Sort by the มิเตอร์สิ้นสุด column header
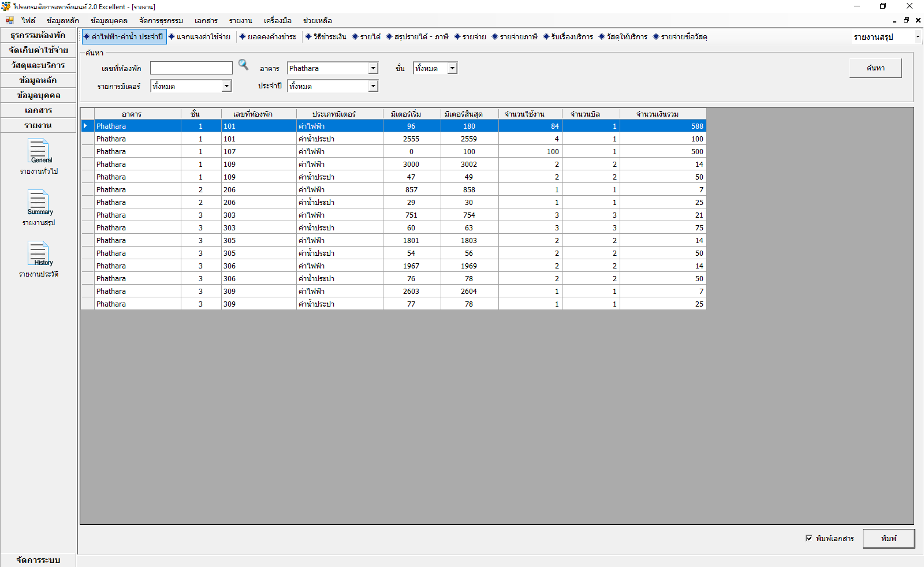The width and height of the screenshot is (924, 567). coord(470,114)
